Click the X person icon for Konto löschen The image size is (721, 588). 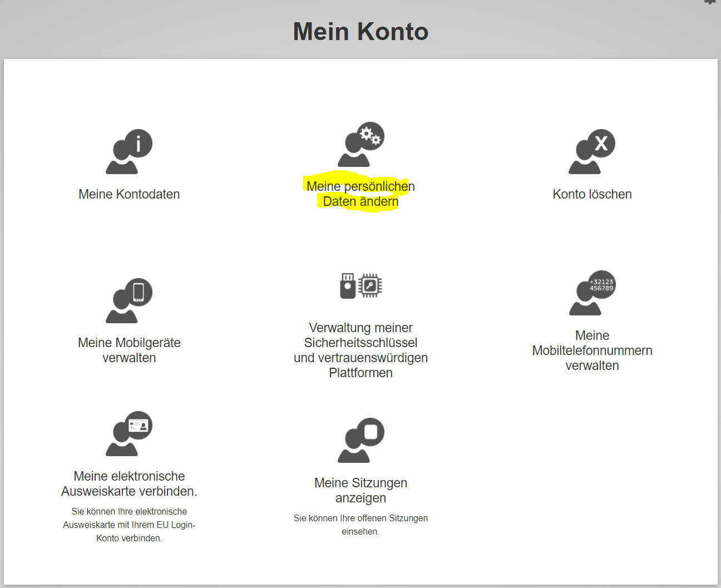(592, 152)
